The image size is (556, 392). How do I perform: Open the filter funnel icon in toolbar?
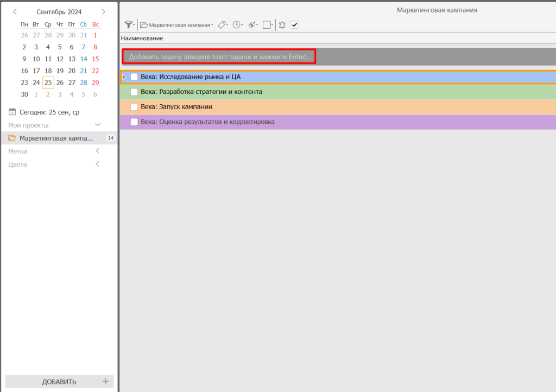[128, 24]
